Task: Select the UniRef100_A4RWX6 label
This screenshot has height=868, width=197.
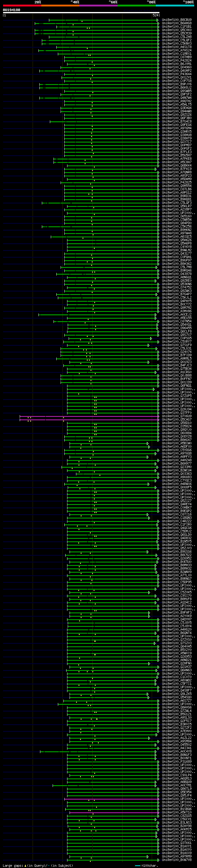Action: [176, 484]
